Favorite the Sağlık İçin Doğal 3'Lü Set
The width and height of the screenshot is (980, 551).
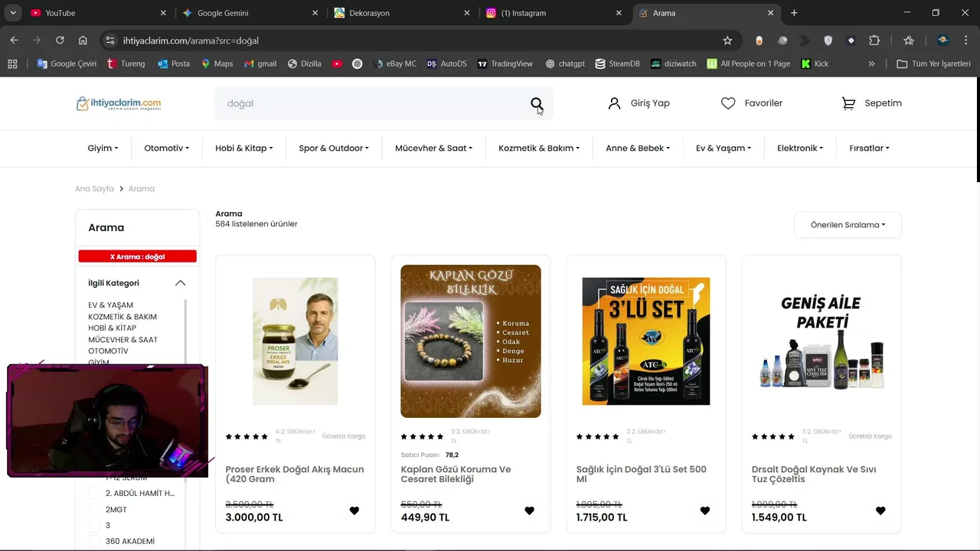click(x=705, y=510)
